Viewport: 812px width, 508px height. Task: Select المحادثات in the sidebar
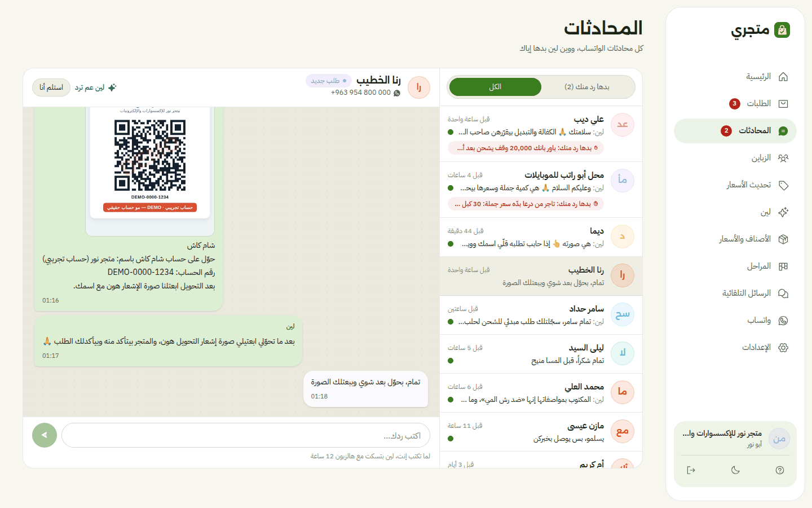coord(735,131)
